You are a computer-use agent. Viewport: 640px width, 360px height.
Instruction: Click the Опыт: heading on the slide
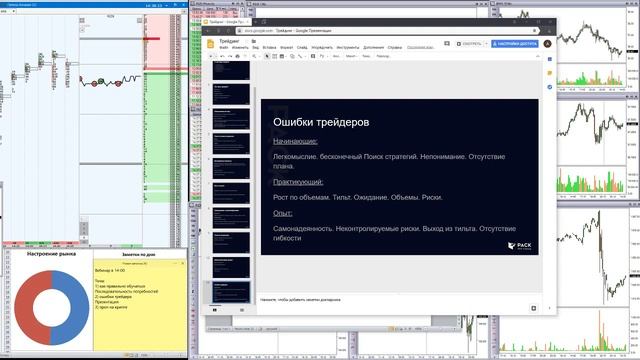tap(282, 213)
